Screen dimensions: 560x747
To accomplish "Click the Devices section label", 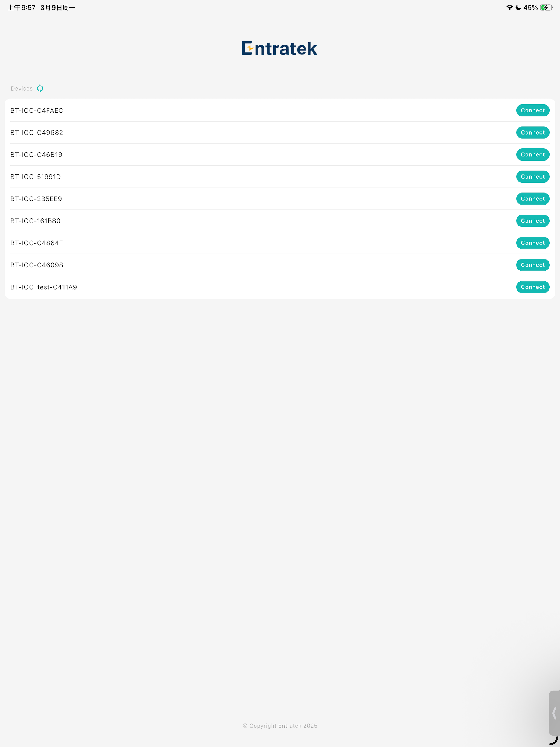I will coord(22,89).
